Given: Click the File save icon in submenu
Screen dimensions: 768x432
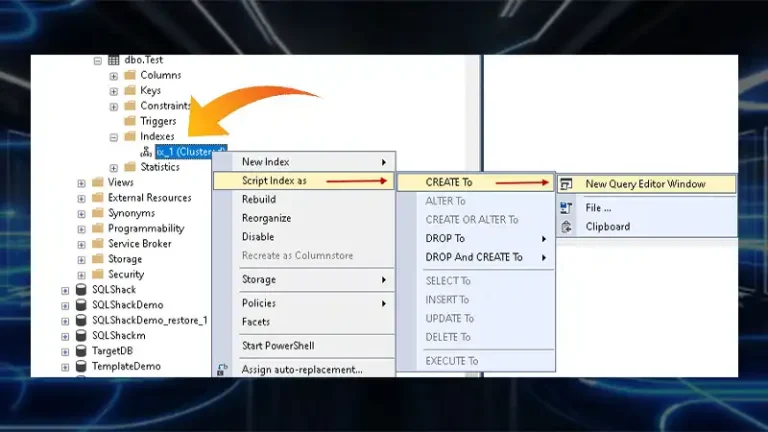Looking at the screenshot, I should click(x=566, y=208).
